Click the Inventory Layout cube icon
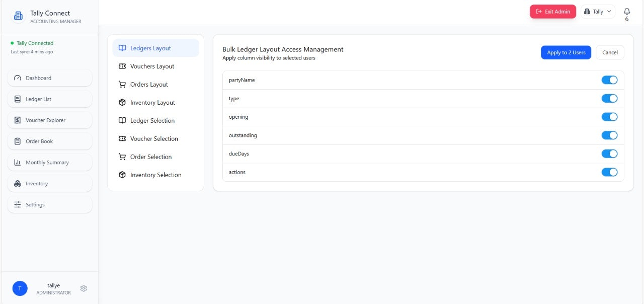Viewport: 644px width, 304px height. click(122, 103)
